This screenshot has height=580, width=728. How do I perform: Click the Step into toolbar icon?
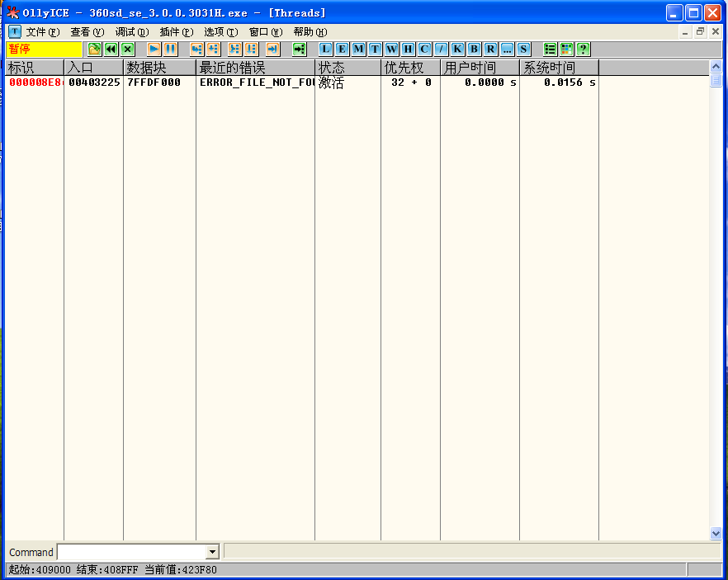coord(196,50)
